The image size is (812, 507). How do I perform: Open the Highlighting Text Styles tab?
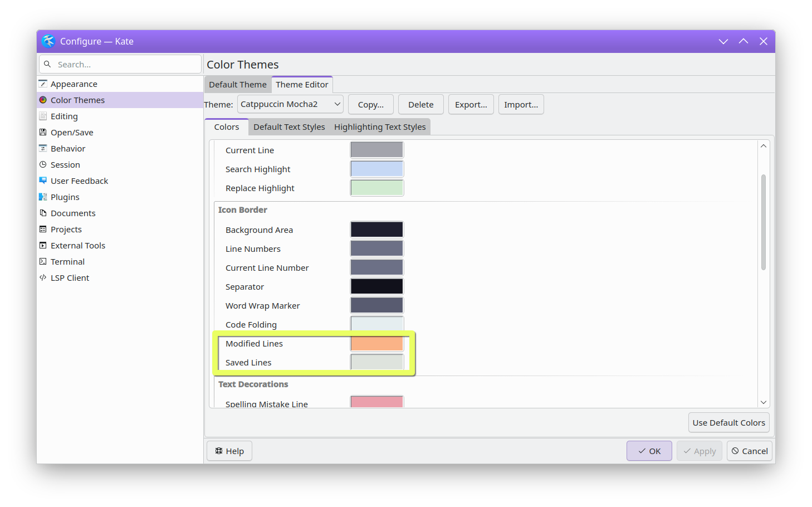[x=380, y=127]
